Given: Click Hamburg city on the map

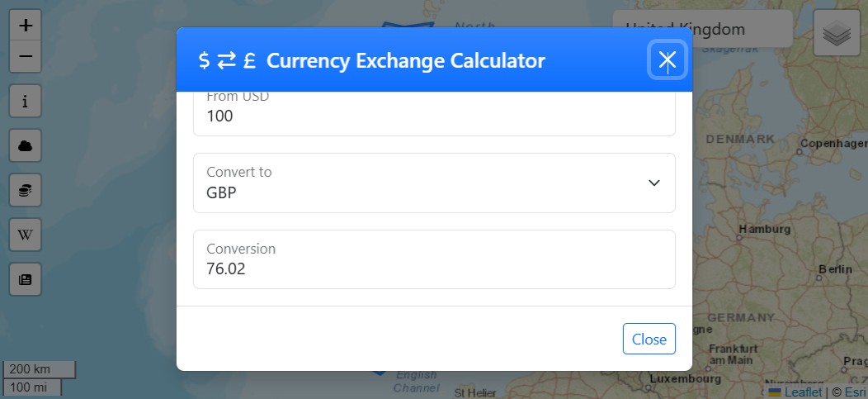Looking at the screenshot, I should 764,229.
